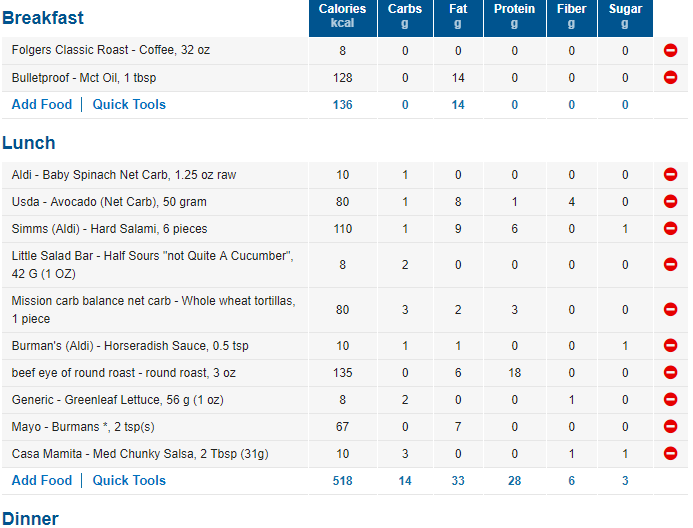Image resolution: width=693 pixels, height=528 pixels.
Task: Delete Casa Mamita Chunky Salsa entry
Action: pyautogui.click(x=670, y=453)
